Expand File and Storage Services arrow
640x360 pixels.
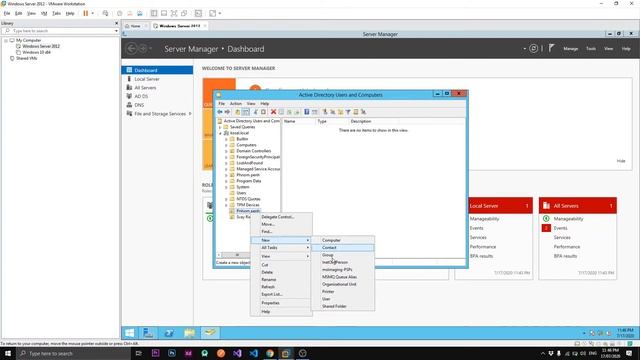pyautogui.click(x=190, y=114)
